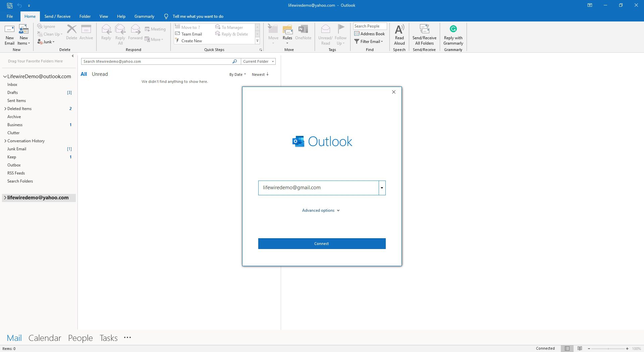Viewport: 644px width, 352px height.
Task: Open the File menu
Action: coord(10,16)
